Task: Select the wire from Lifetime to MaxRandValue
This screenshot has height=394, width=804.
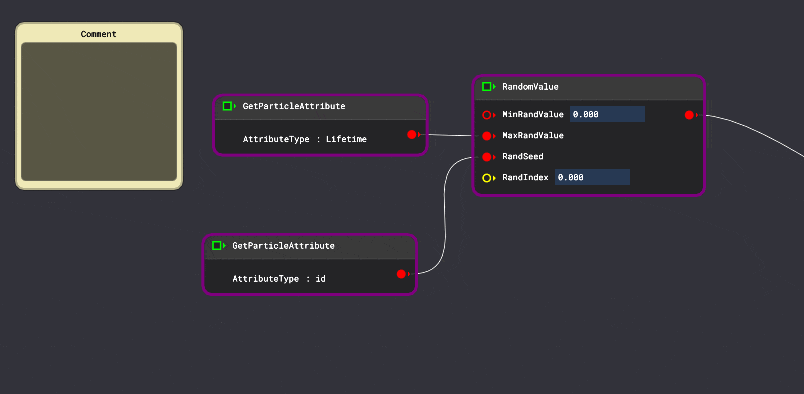Action: (451, 135)
